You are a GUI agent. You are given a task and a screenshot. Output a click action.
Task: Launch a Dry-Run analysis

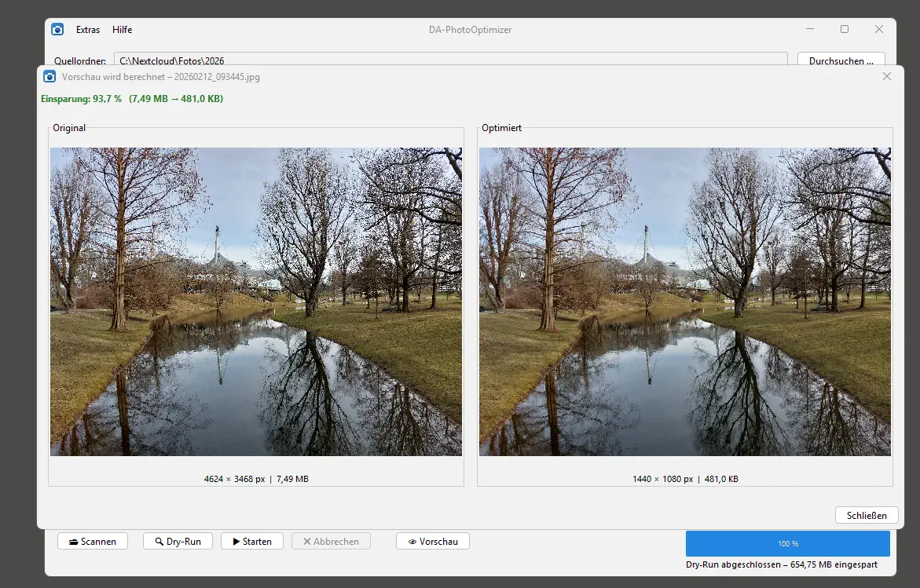click(x=178, y=541)
